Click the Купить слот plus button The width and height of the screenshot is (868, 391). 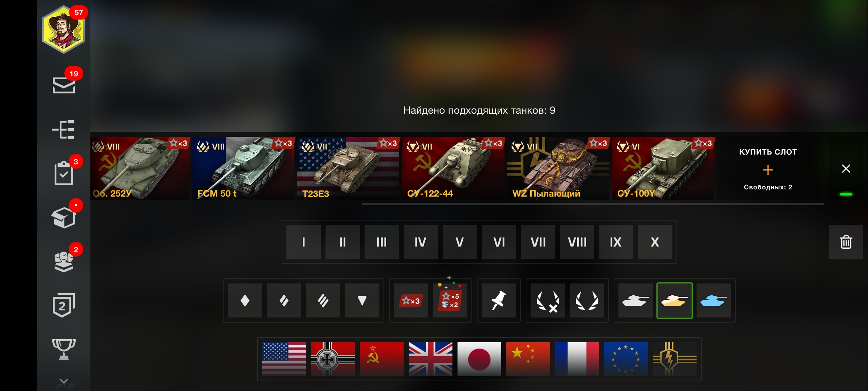tap(768, 169)
